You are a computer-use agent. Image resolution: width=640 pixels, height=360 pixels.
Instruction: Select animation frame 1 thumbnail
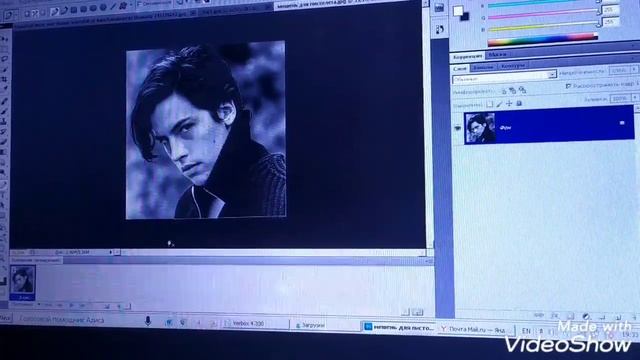click(22, 279)
